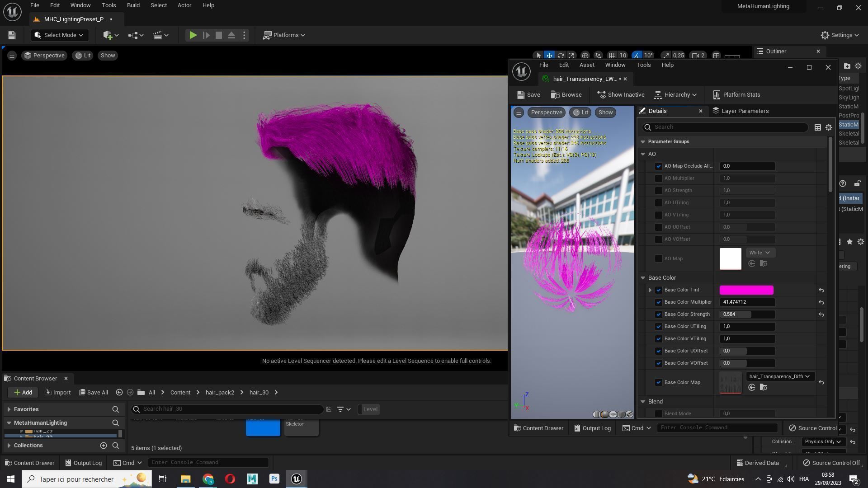Toggle grid snapping icon in viewport
This screenshot has width=868, height=488.
click(x=612, y=56)
